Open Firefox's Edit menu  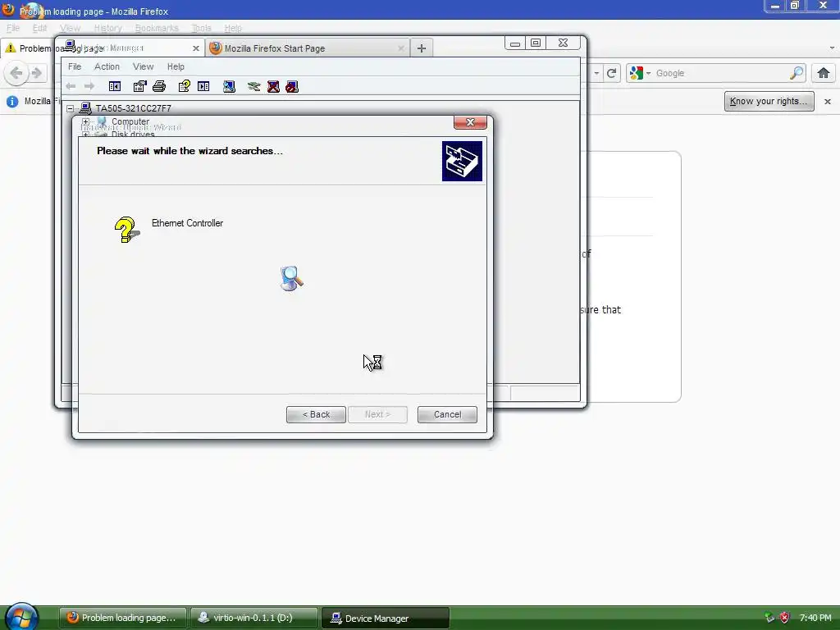coord(39,28)
